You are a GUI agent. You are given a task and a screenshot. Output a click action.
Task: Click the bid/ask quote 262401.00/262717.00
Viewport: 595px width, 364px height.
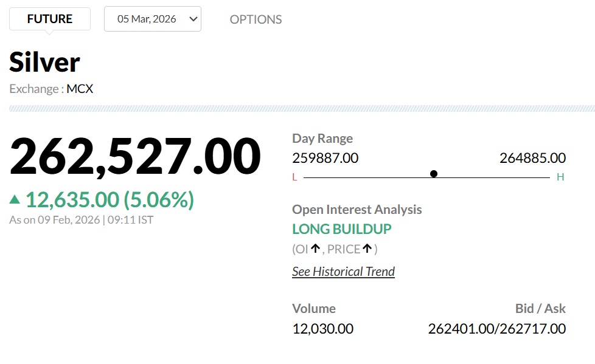[496, 329]
